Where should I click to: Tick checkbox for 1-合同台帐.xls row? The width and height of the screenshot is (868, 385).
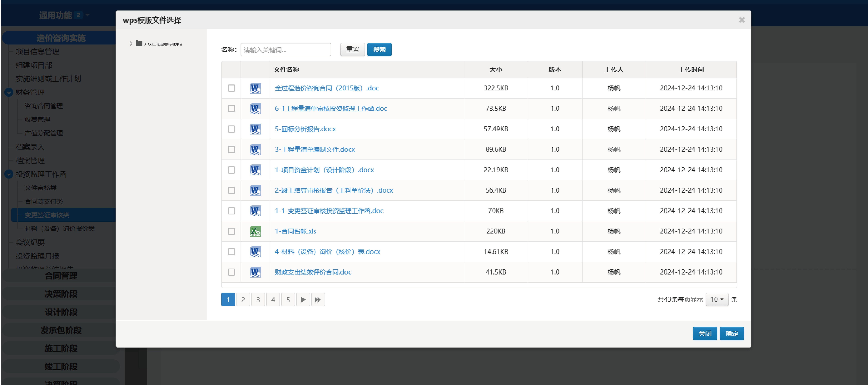click(x=231, y=231)
